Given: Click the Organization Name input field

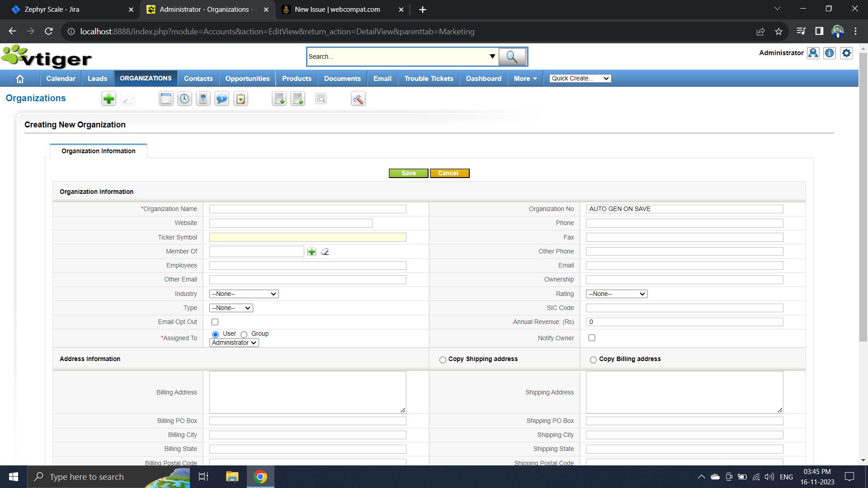Looking at the screenshot, I should 307,209.
